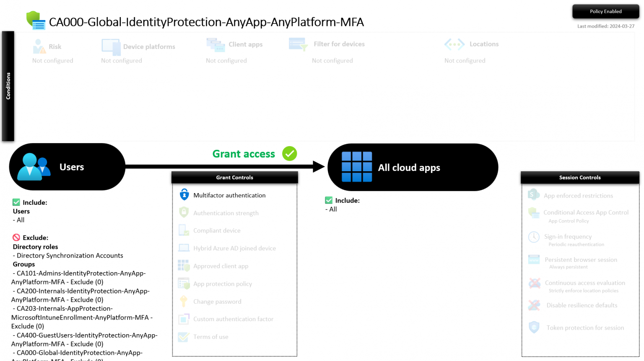644x361 pixels.
Task: Expand the Session Controls panel header
Action: (x=579, y=177)
